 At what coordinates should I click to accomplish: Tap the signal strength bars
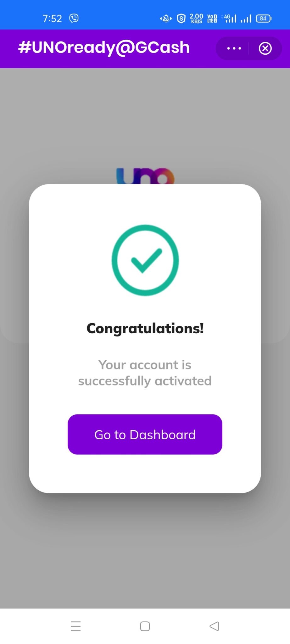click(232, 19)
